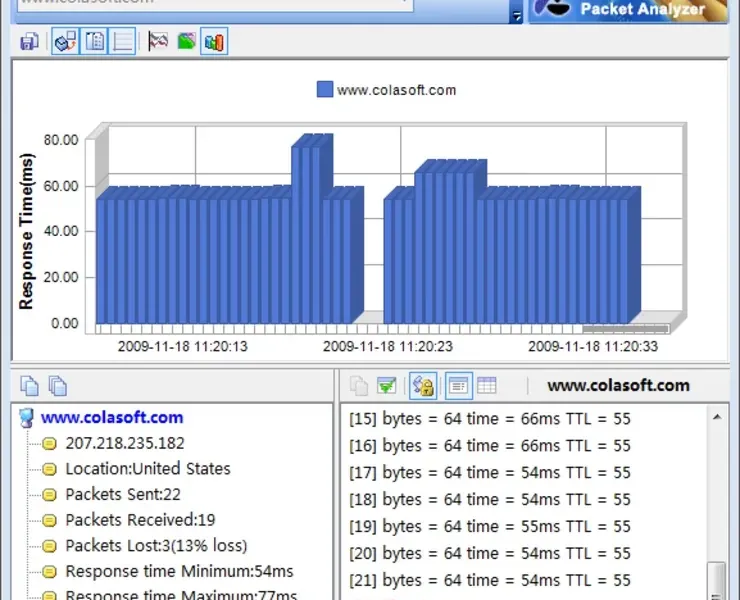Click the ping results scrollbar thumb
740x600 pixels.
[x=717, y=581]
